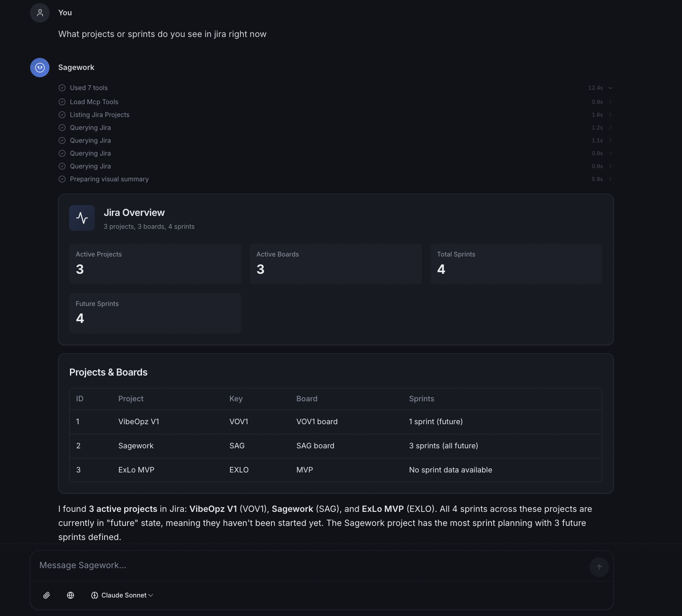682x616 pixels.
Task: Click the paperclip attachment icon
Action: (47, 595)
